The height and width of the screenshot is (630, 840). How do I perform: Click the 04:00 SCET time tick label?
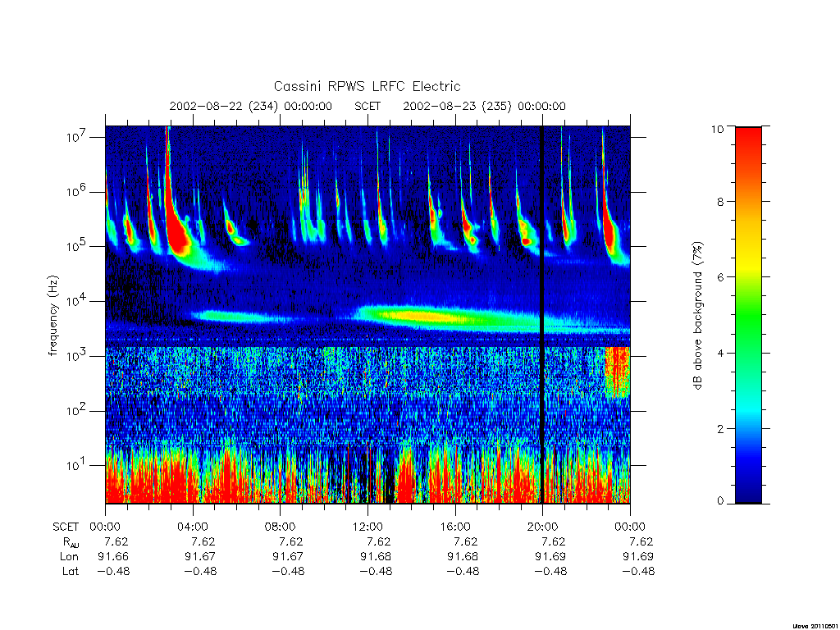(193, 527)
